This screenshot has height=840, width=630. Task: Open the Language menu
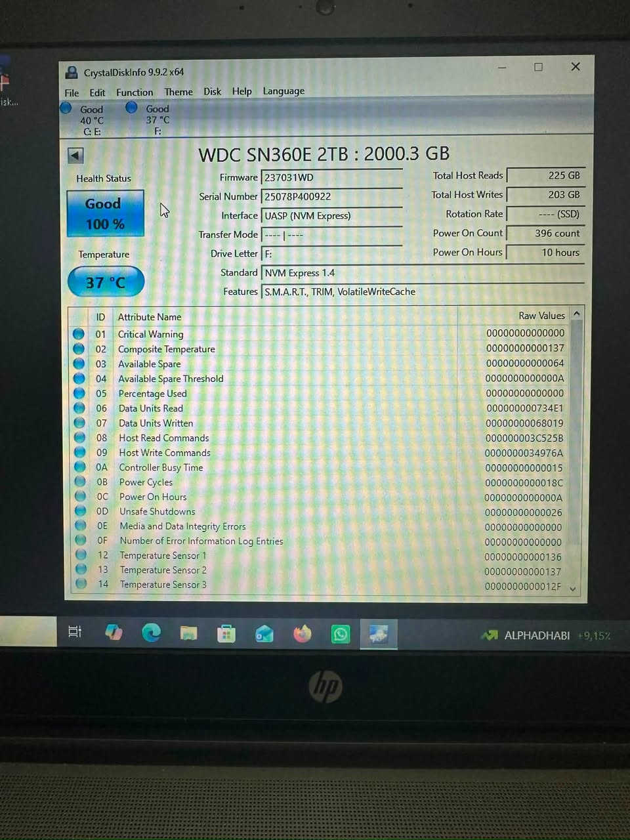pos(283,91)
